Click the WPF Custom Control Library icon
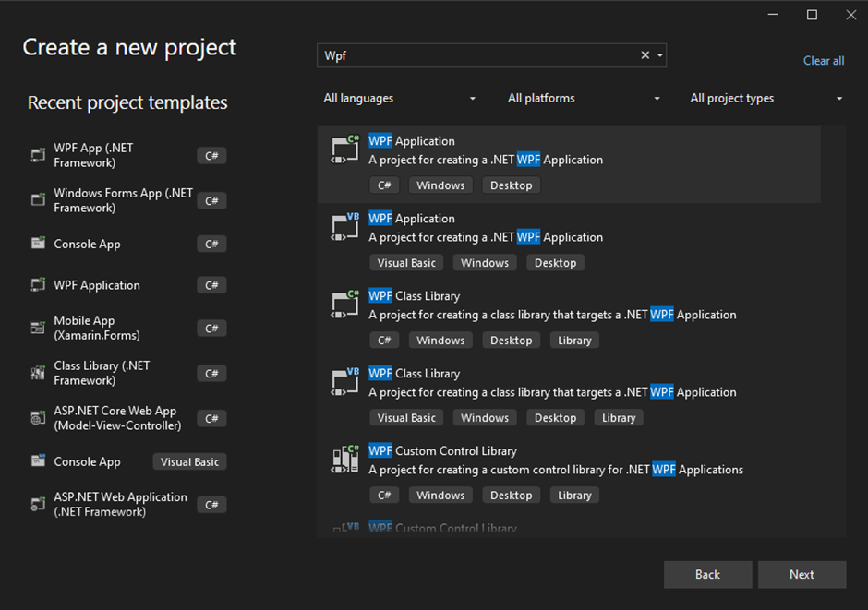This screenshot has height=610, width=868. (344, 460)
